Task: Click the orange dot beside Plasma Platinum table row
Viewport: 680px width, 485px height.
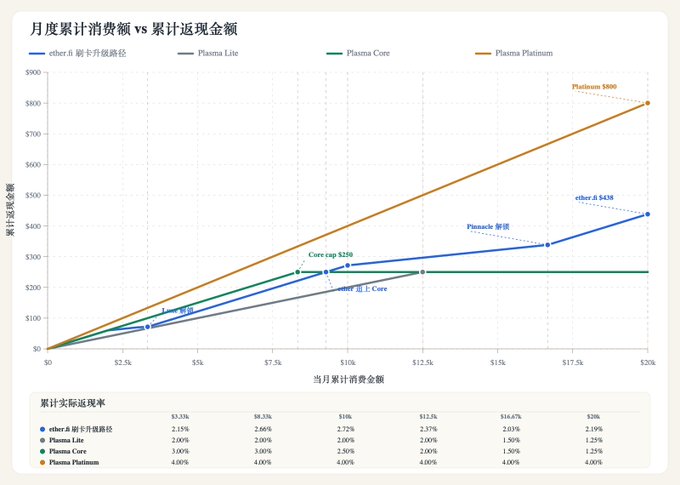Action: (x=42, y=462)
